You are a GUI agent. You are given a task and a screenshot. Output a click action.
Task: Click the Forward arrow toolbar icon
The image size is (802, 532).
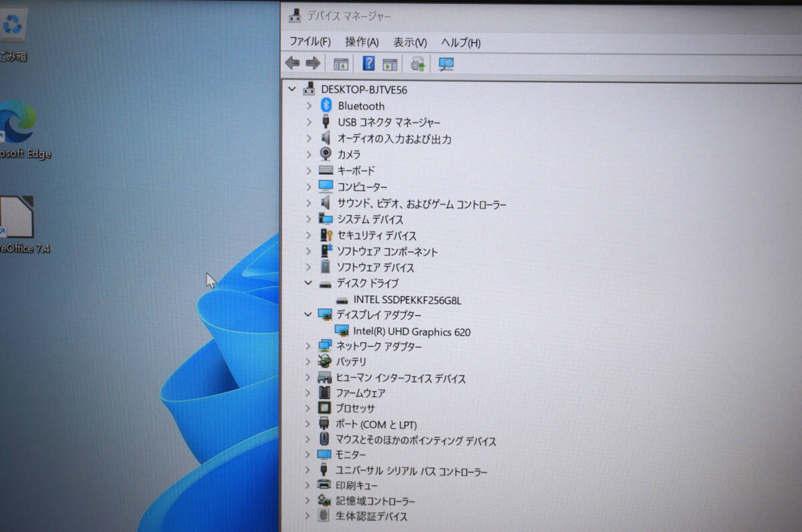point(313,63)
